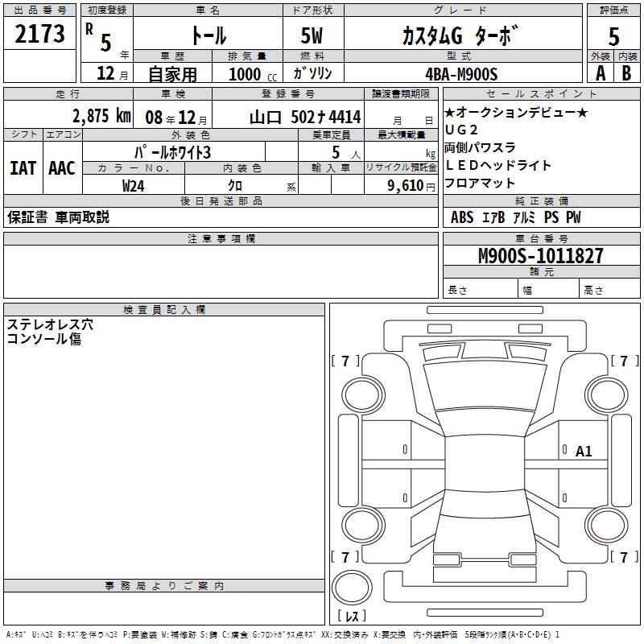Click the door type value 5W
This screenshot has width=644, height=644.
point(312,35)
